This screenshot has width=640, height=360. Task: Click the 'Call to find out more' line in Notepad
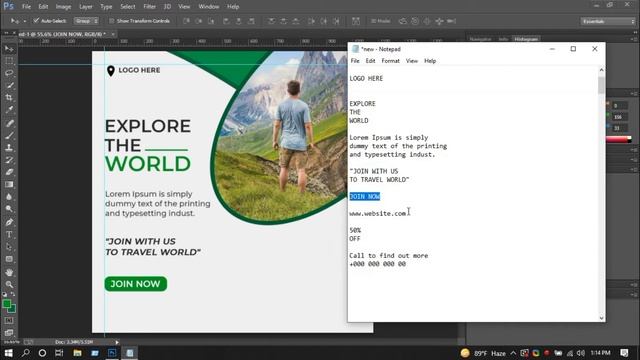(x=389, y=256)
